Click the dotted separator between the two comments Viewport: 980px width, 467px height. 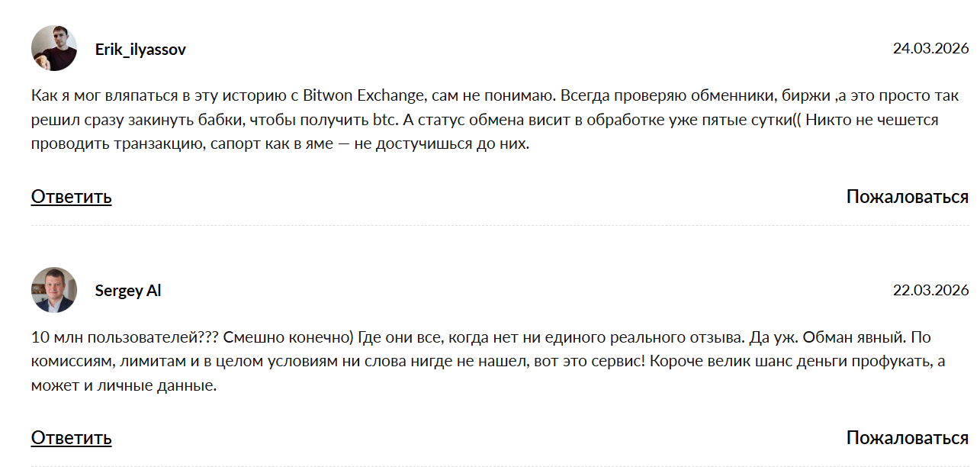tap(488, 227)
